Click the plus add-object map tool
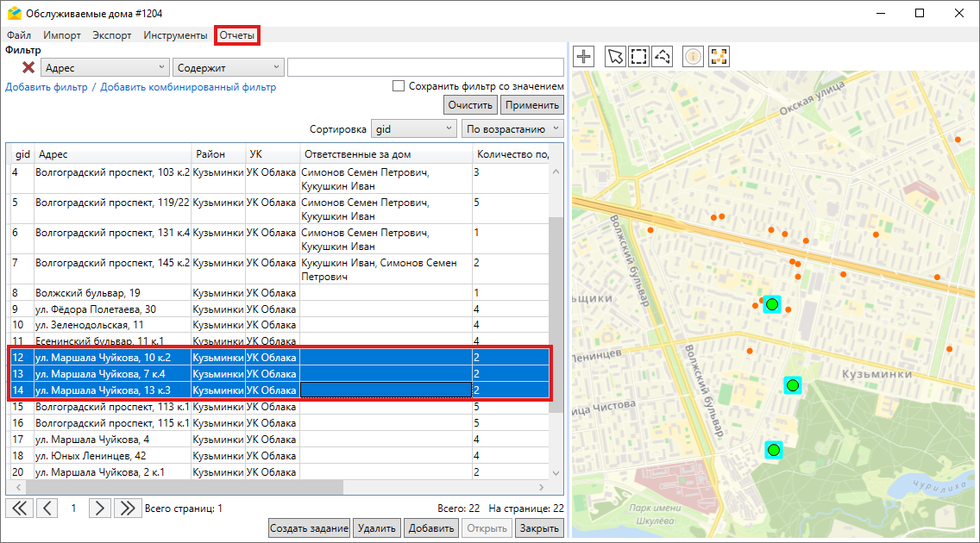The height and width of the screenshot is (543, 980). click(585, 57)
